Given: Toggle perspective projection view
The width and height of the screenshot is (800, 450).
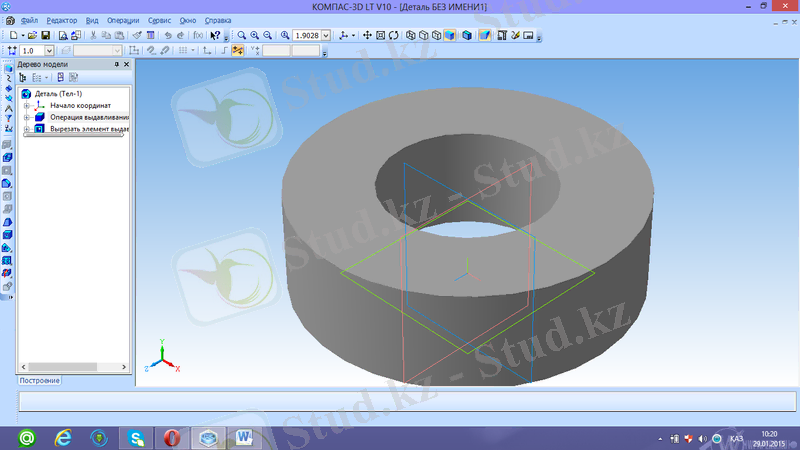Looking at the screenshot, I should (484, 35).
